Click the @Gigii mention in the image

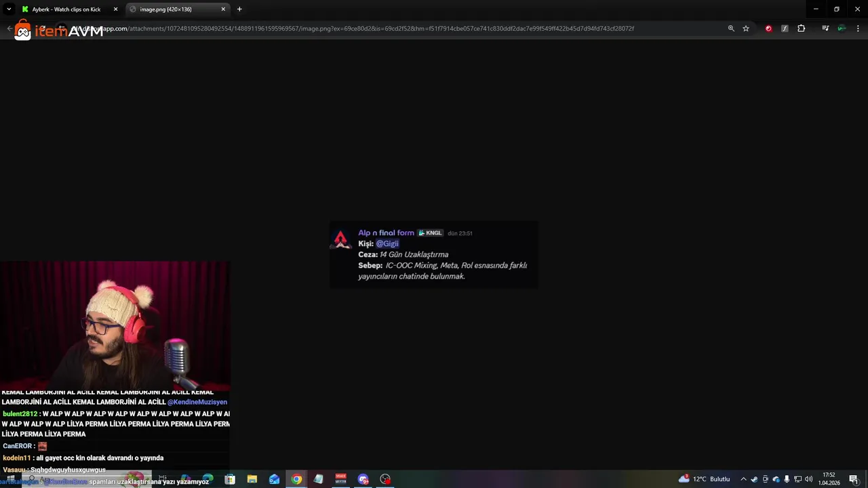[x=387, y=243]
